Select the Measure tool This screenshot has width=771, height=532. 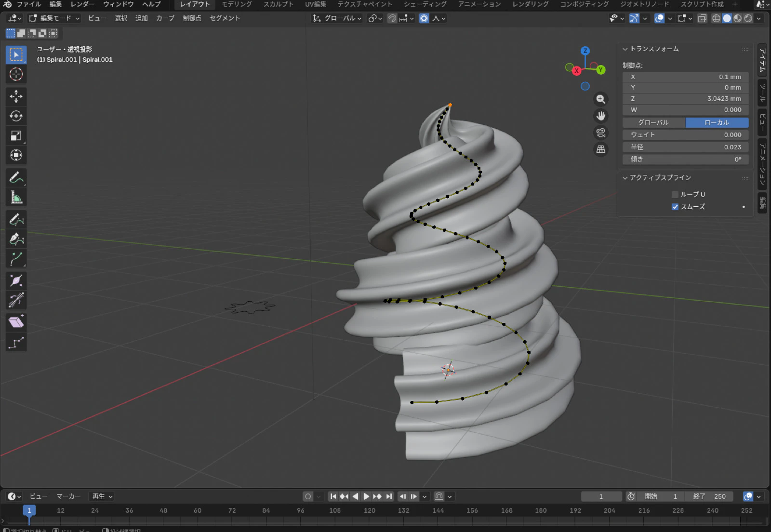[16, 198]
